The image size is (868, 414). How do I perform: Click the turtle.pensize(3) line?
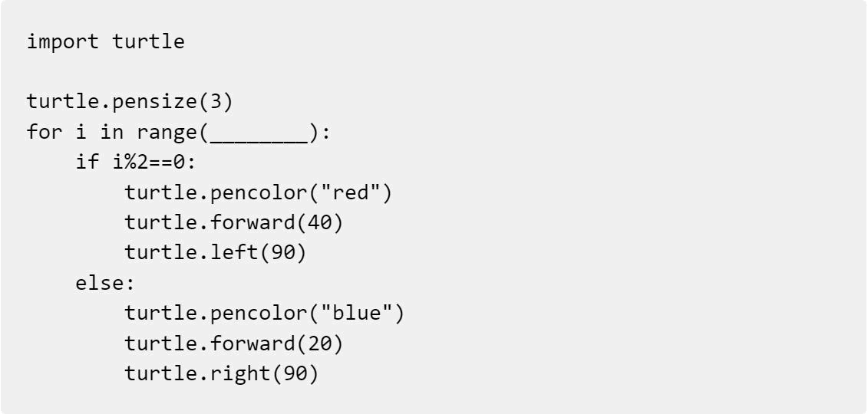coord(130,102)
